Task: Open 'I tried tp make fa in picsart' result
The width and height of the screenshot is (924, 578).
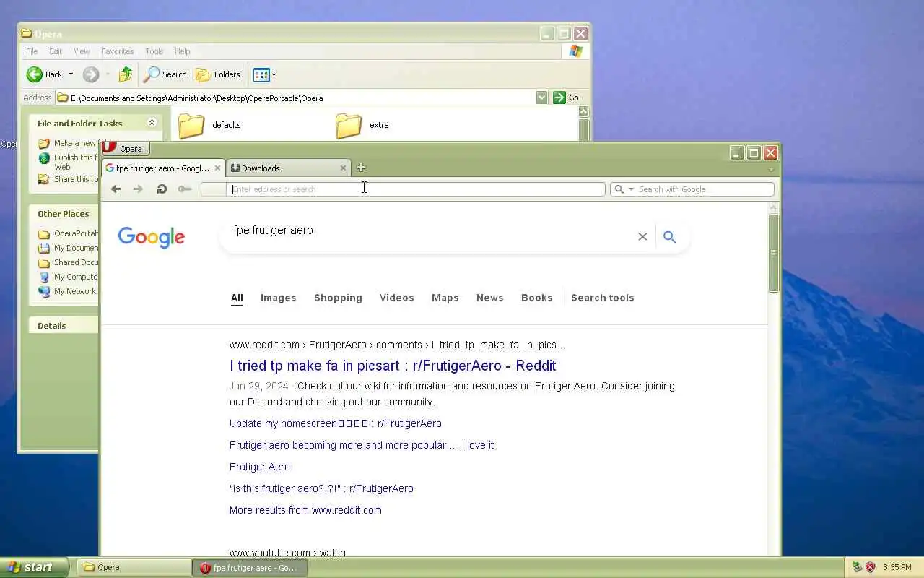Action: point(393,366)
